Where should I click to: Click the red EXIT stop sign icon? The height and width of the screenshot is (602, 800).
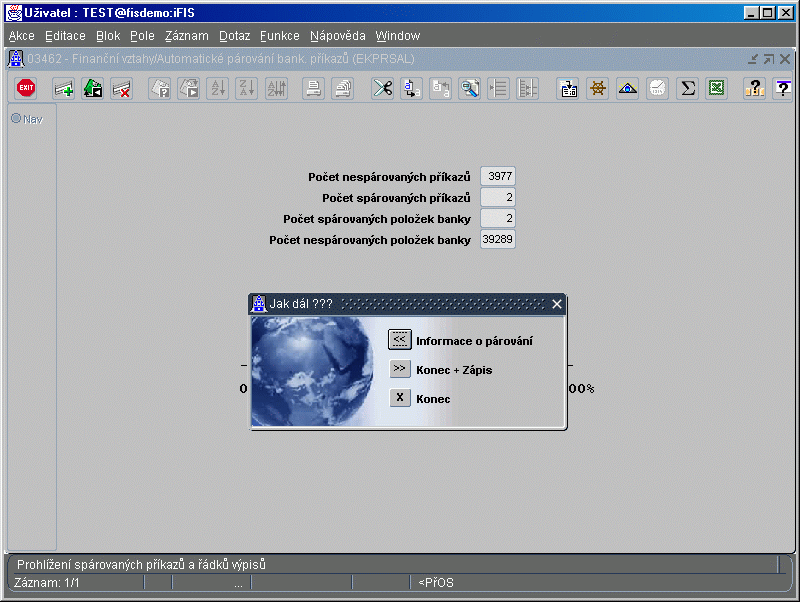pyautogui.click(x=26, y=88)
